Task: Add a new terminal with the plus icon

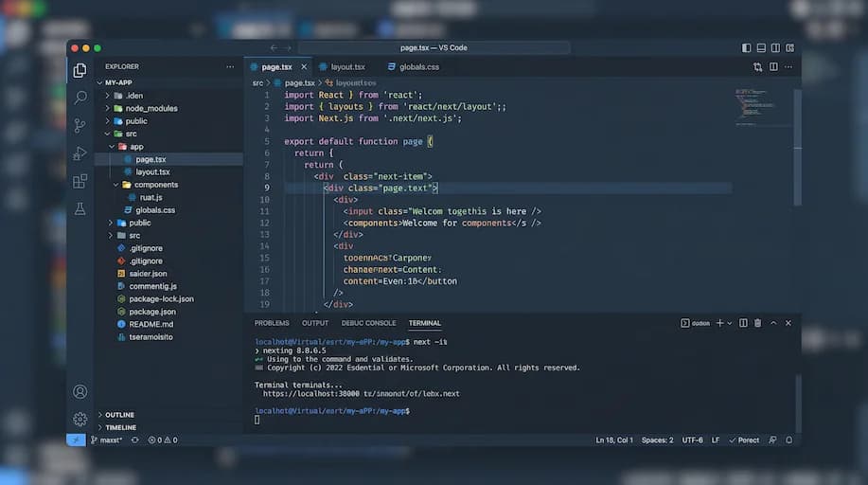Action: click(x=719, y=323)
